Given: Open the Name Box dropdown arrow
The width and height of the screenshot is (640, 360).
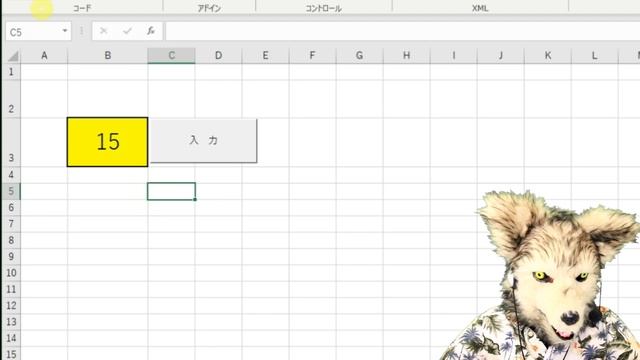Looking at the screenshot, I should click(x=64, y=31).
